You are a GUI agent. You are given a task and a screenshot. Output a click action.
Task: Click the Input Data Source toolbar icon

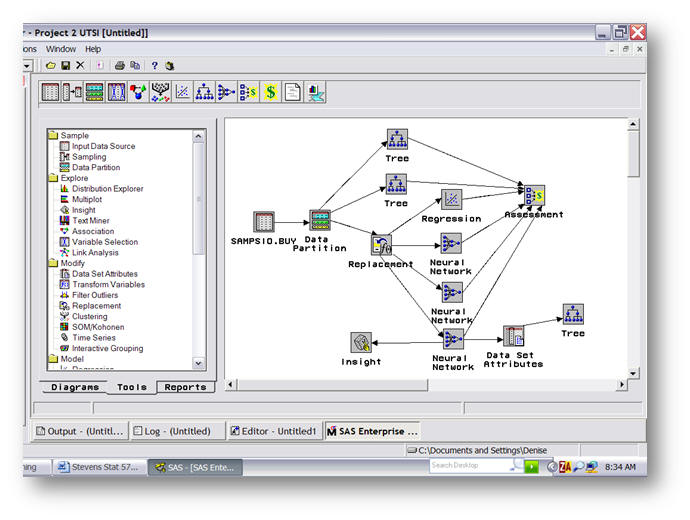(x=50, y=92)
